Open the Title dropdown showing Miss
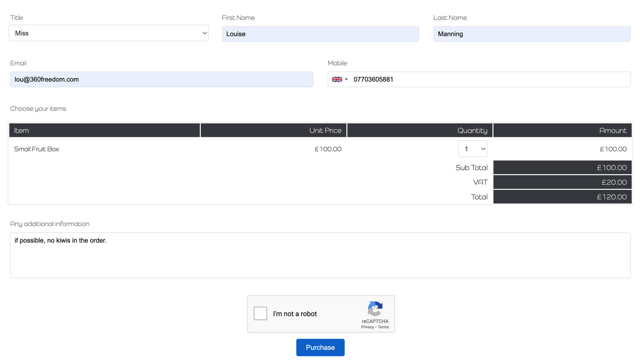 [x=108, y=33]
